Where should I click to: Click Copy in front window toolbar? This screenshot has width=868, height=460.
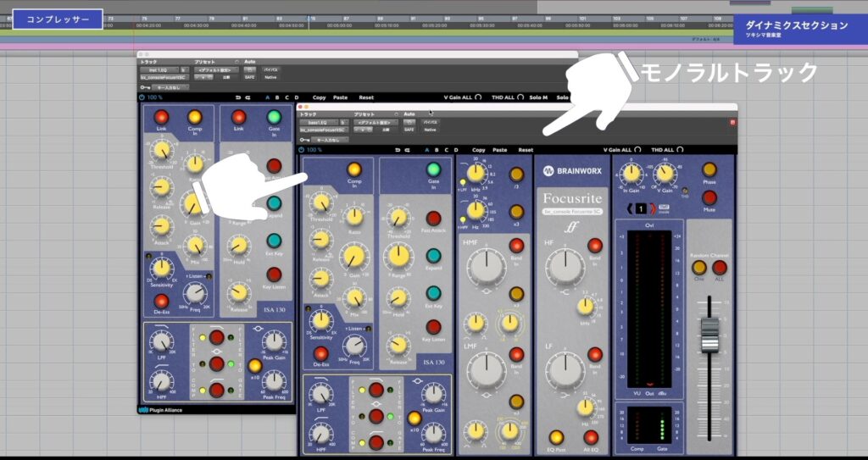479,150
